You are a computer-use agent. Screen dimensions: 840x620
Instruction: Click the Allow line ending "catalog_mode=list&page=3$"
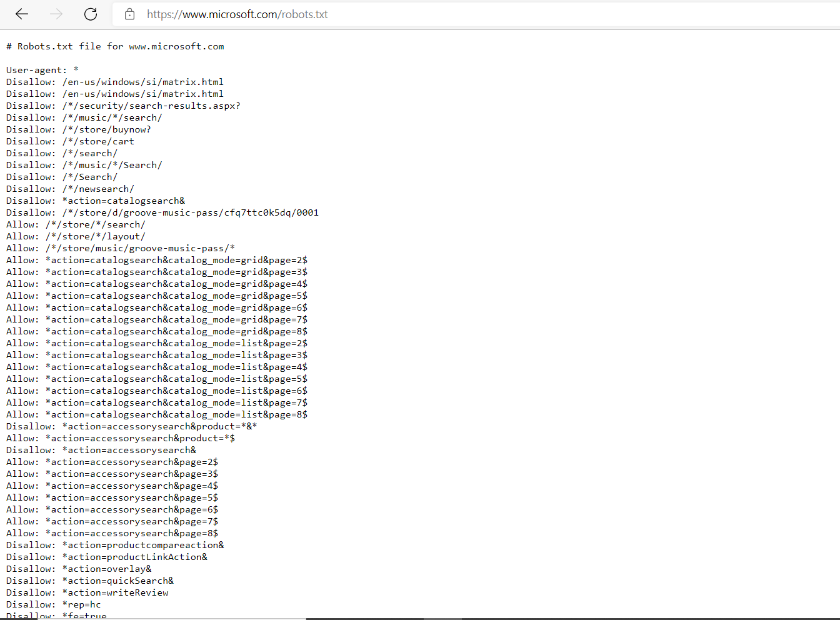pos(157,355)
